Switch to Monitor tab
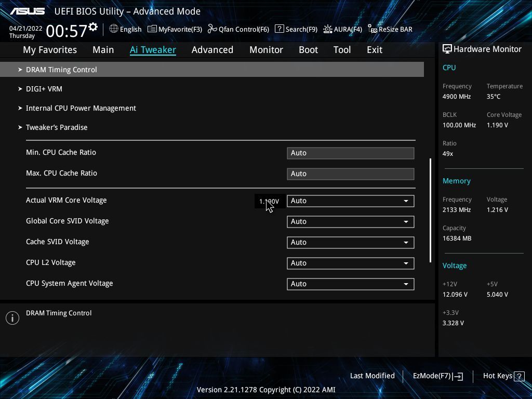 [x=267, y=50]
